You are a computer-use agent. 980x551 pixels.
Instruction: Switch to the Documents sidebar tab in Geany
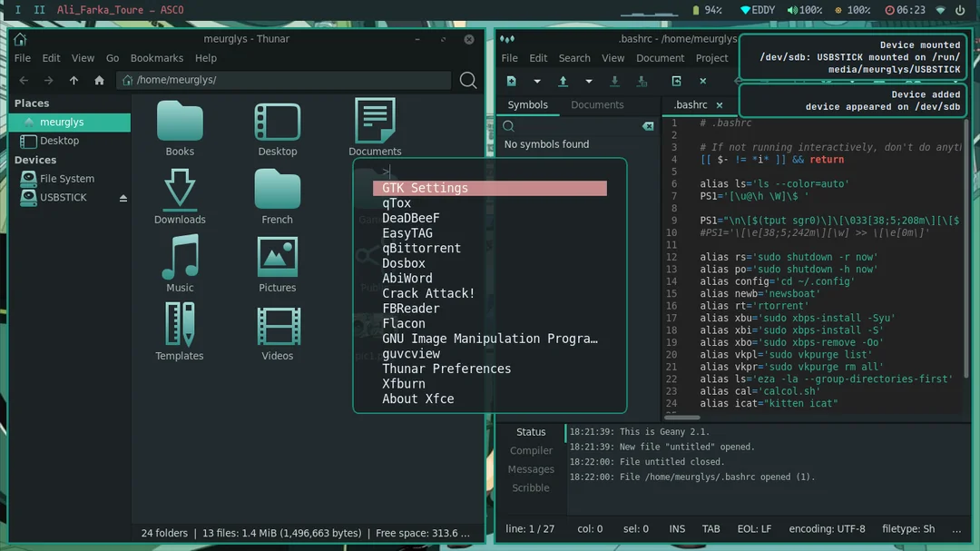597,104
